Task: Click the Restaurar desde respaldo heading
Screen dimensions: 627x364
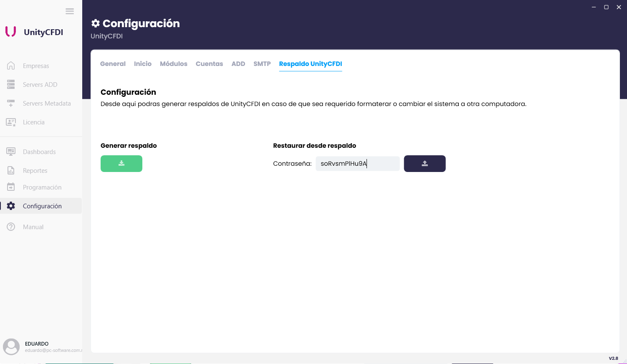Action: [x=314, y=146]
